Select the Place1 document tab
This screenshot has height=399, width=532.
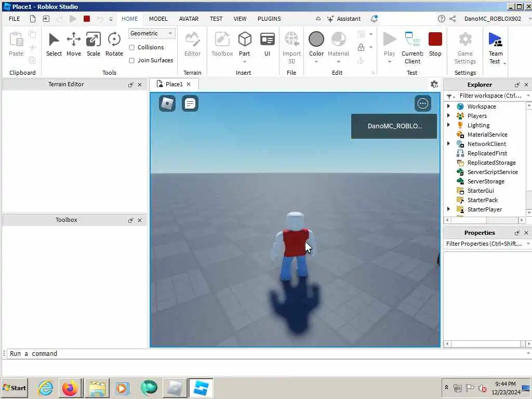coord(174,84)
